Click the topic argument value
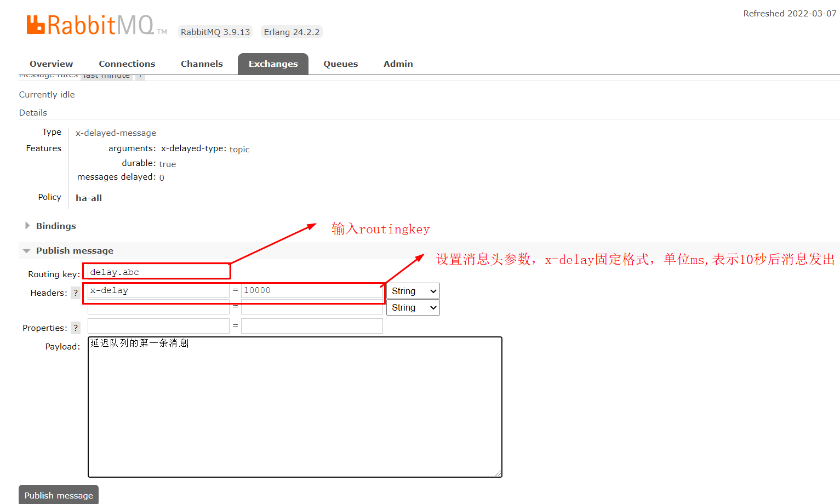840x504 pixels. click(239, 149)
